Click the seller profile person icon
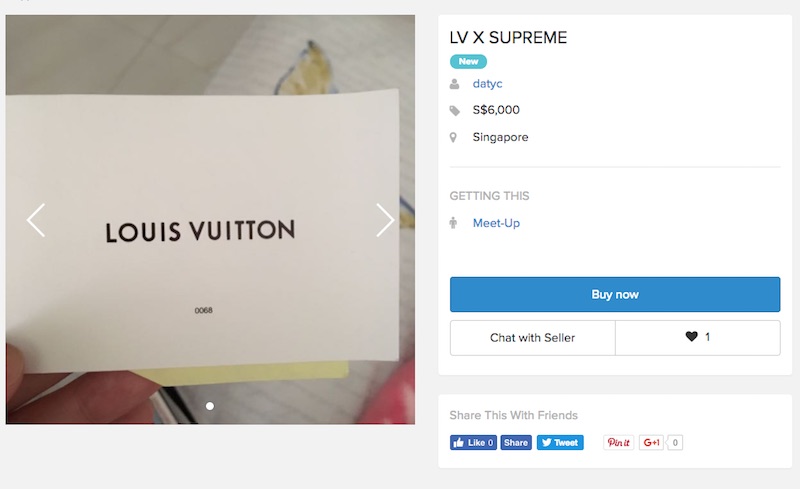 455,84
